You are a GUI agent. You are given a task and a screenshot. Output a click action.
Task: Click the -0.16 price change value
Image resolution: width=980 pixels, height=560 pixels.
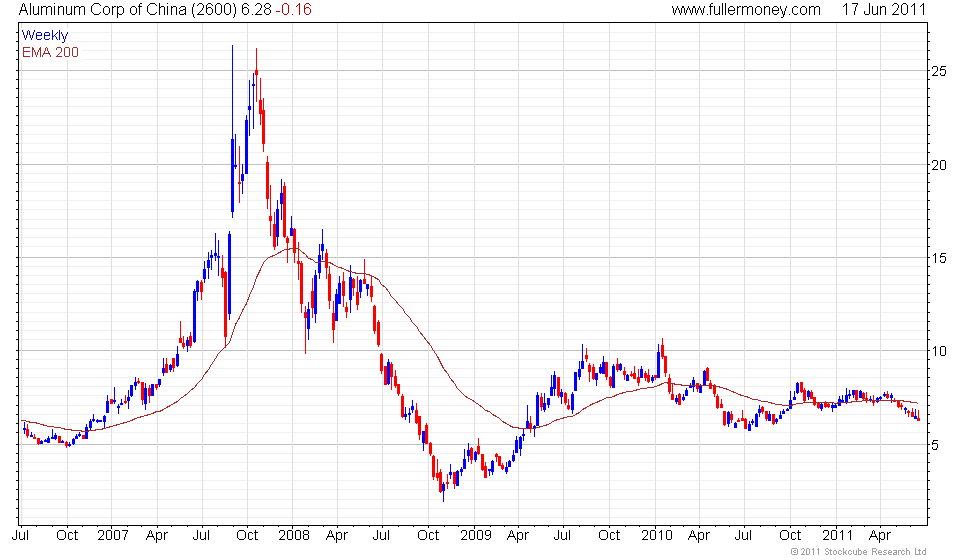pyautogui.click(x=294, y=10)
